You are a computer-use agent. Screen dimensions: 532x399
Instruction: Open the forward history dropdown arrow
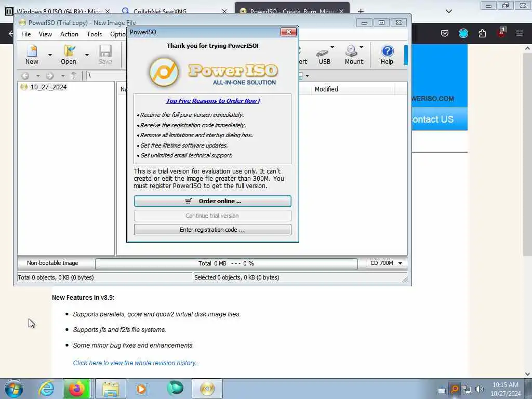(x=63, y=76)
